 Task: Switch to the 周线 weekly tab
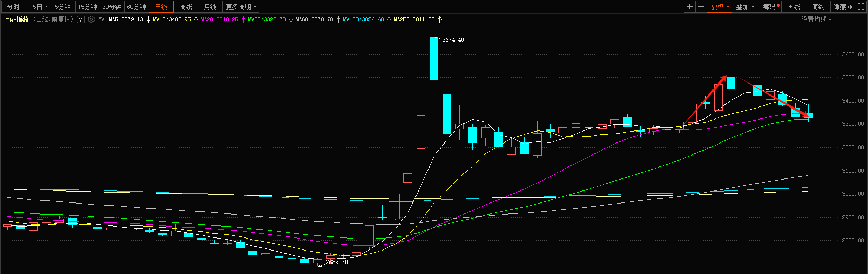tap(186, 7)
